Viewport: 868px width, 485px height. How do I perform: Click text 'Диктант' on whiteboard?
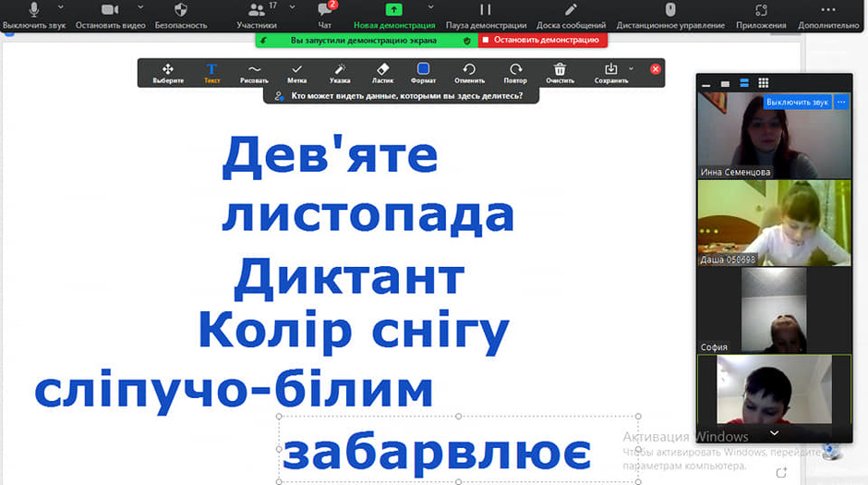[349, 278]
